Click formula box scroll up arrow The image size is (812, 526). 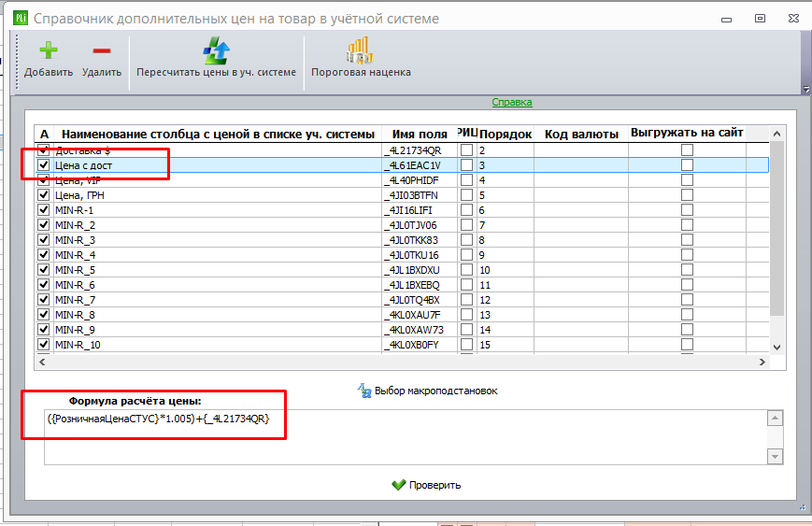click(x=775, y=418)
